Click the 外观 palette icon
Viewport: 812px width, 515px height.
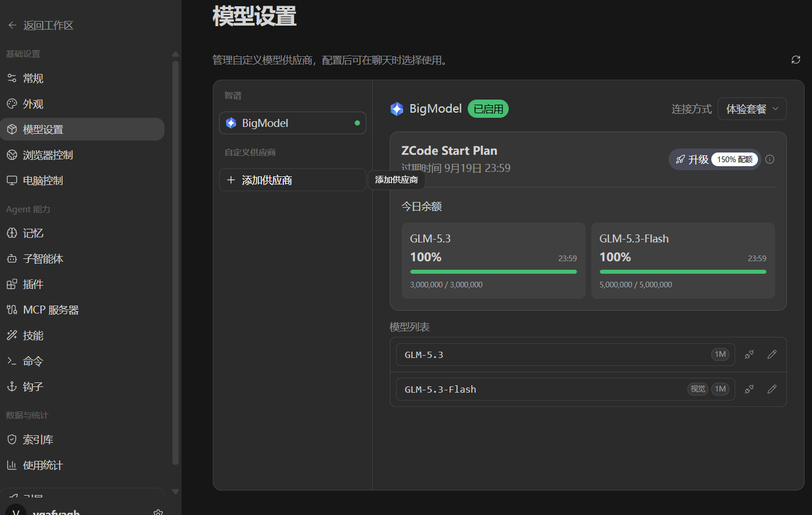(12, 104)
